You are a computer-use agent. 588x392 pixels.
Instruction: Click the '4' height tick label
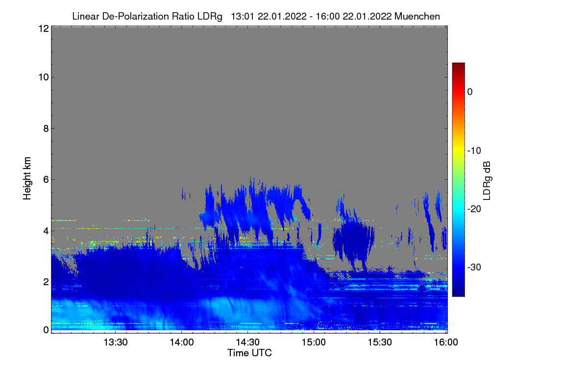click(46, 231)
